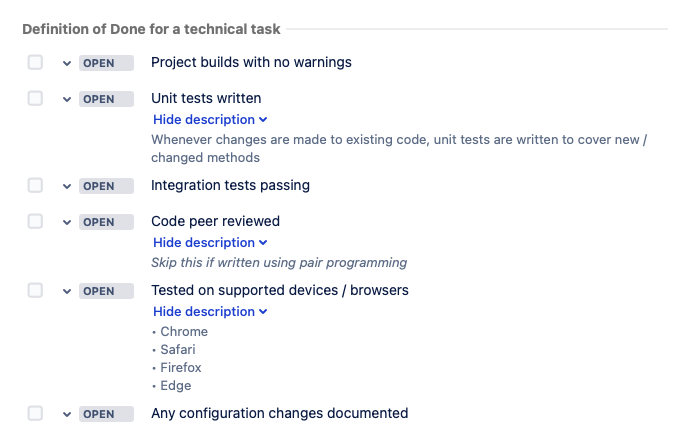The image size is (696, 446).
Task: Collapse description under 'Code peer reviewed'
Action: [210, 242]
